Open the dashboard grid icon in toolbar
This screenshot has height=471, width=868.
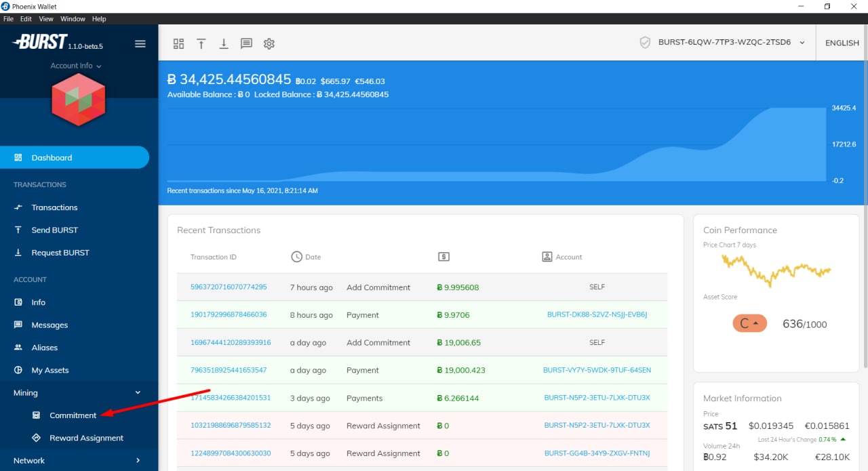(178, 43)
